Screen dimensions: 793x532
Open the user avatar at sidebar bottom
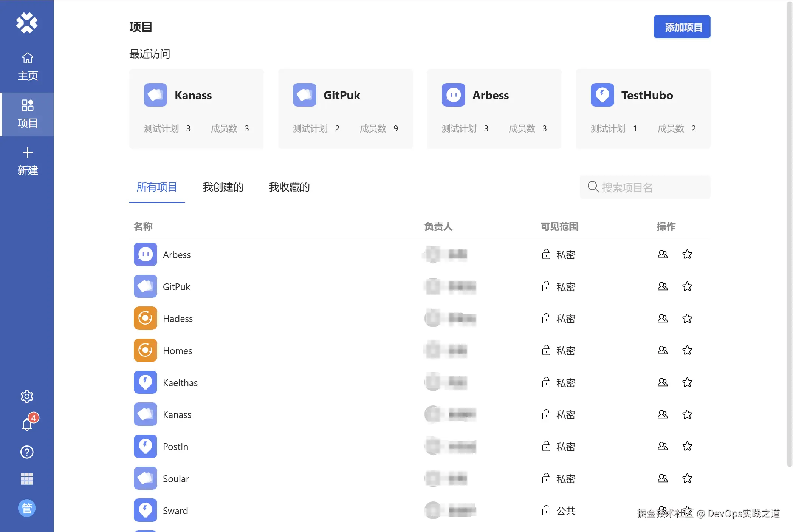pyautogui.click(x=27, y=508)
